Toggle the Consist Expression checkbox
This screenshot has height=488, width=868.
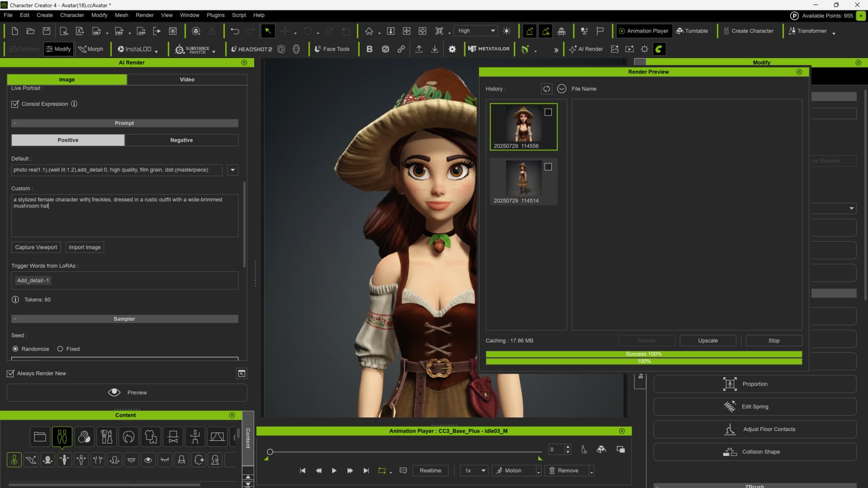(15, 104)
